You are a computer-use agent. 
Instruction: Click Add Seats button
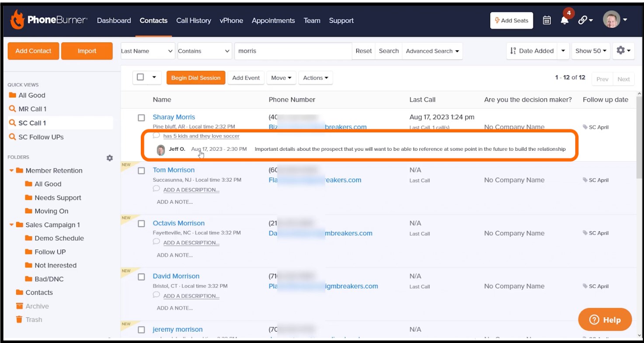coord(512,21)
